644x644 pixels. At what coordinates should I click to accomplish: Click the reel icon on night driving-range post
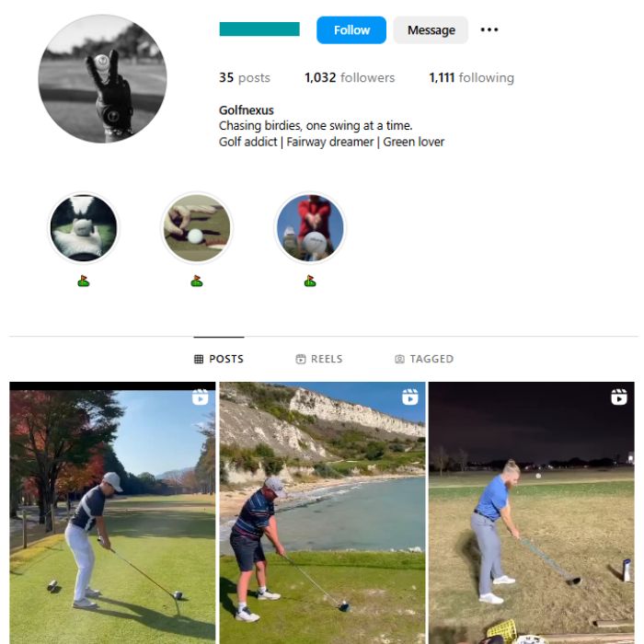click(619, 397)
